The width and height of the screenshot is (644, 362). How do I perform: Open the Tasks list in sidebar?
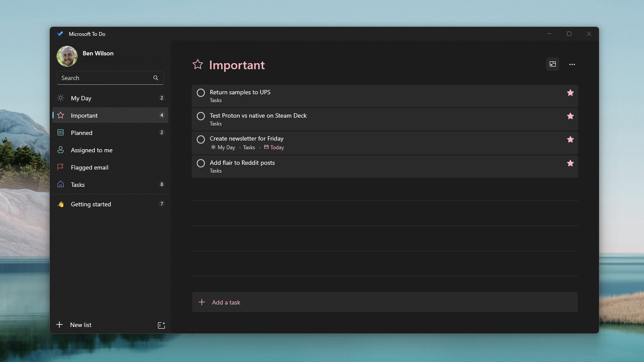click(x=110, y=185)
